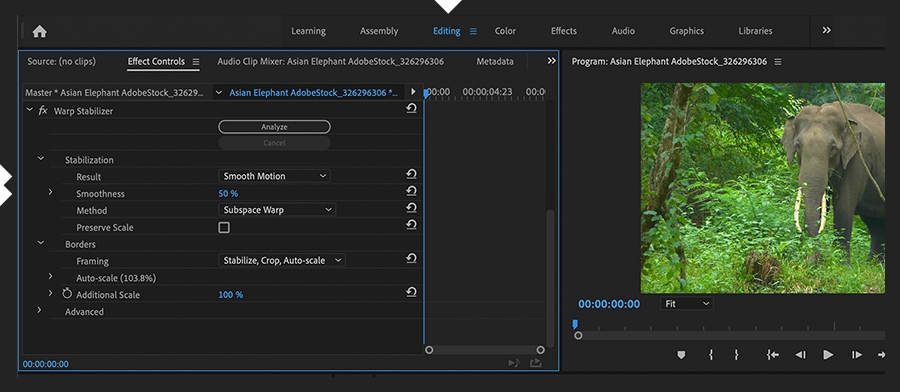
Task: Reset the Smoothness parameter
Action: [411, 191]
